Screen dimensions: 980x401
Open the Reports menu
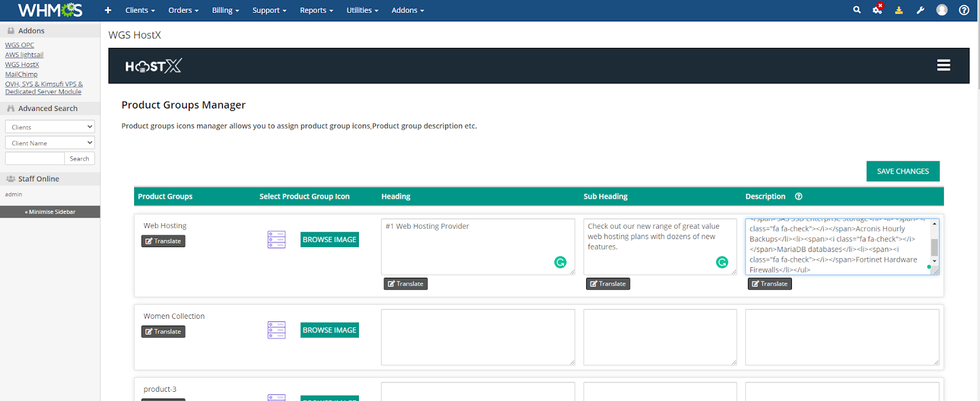(316, 10)
